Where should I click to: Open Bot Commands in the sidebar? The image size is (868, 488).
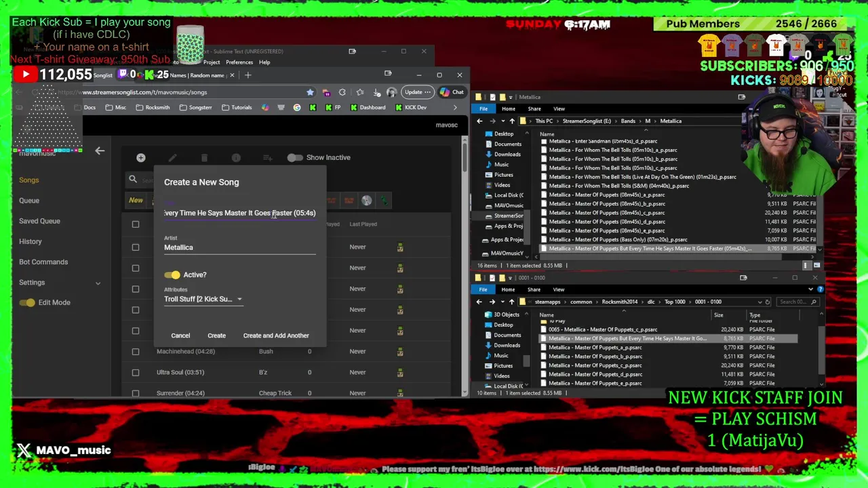coord(43,262)
